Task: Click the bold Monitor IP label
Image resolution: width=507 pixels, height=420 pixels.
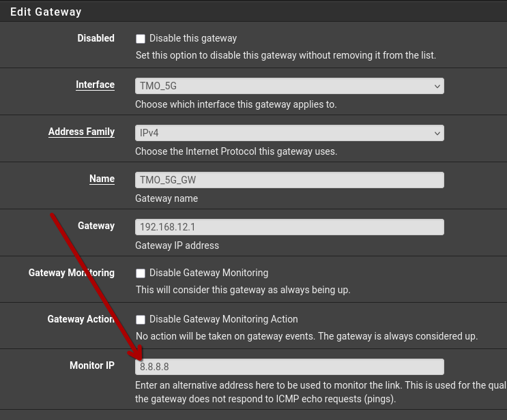Action: [92, 366]
